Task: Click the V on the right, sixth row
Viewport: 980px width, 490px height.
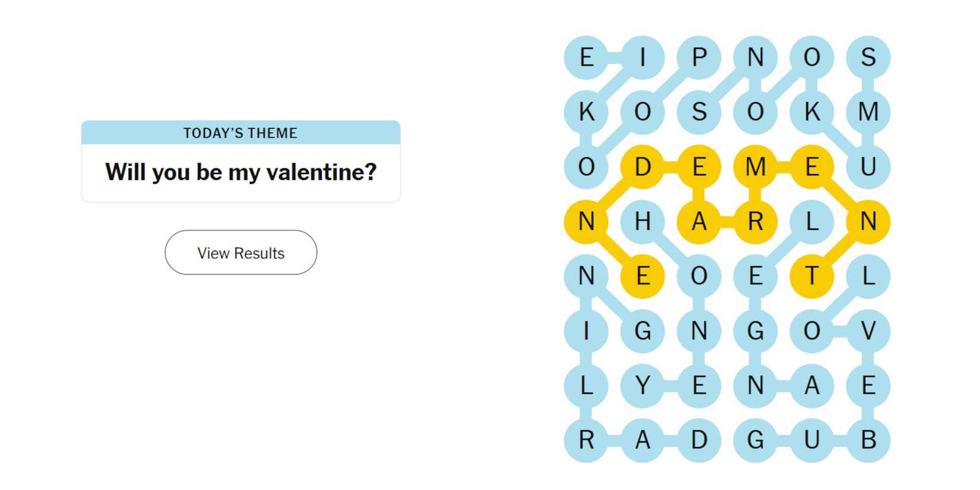Action: click(x=868, y=331)
